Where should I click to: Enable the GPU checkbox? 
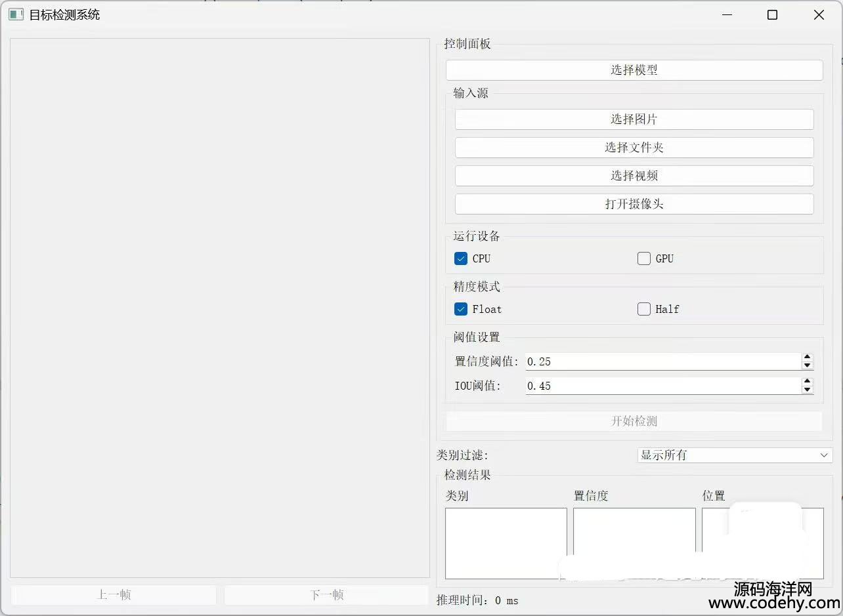click(644, 258)
